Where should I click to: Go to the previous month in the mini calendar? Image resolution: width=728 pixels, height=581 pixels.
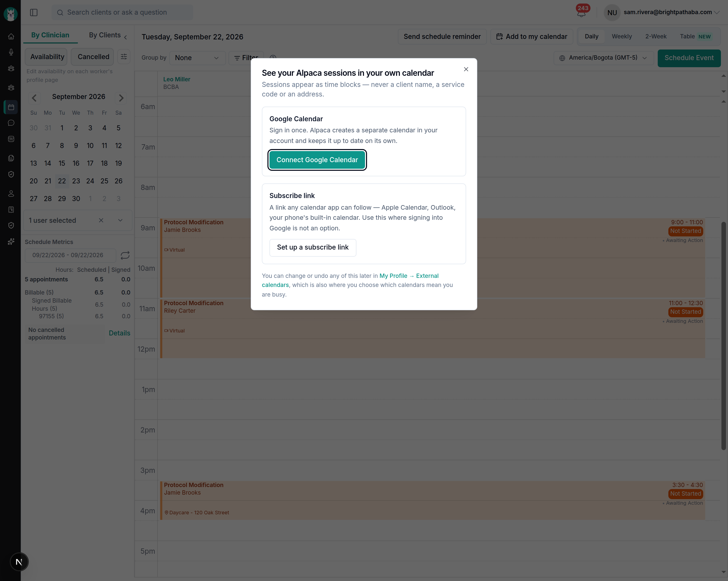34,98
